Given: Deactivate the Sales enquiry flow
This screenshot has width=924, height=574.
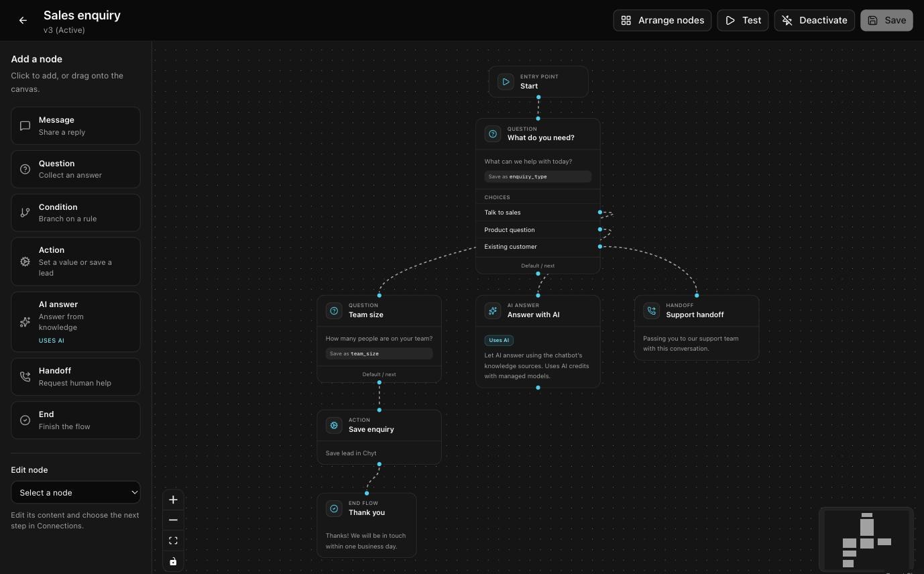Looking at the screenshot, I should click(x=815, y=20).
